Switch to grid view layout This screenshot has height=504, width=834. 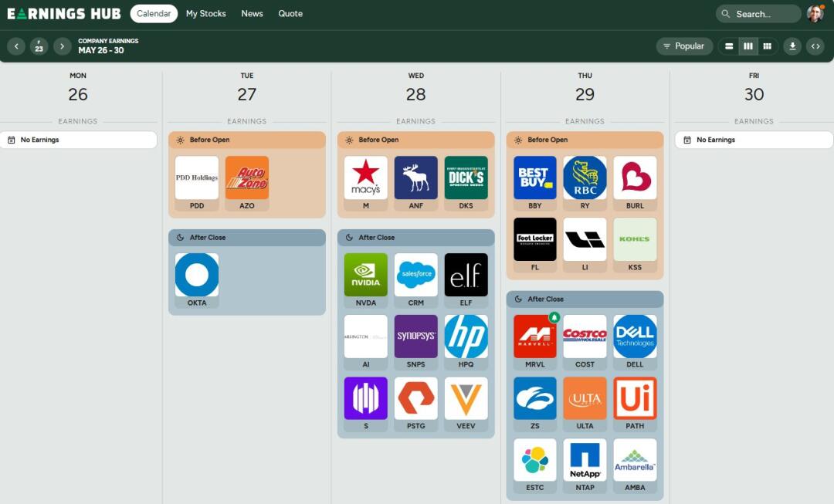(767, 46)
